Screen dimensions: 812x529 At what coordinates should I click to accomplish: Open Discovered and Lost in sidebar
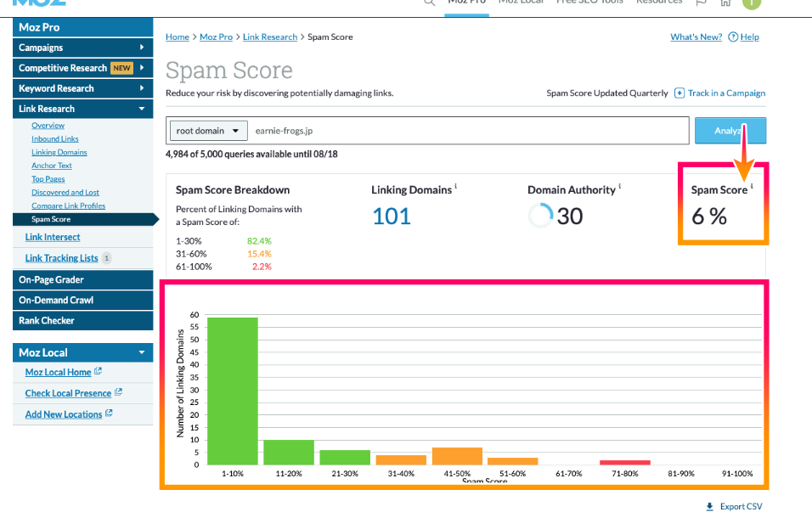click(x=65, y=192)
